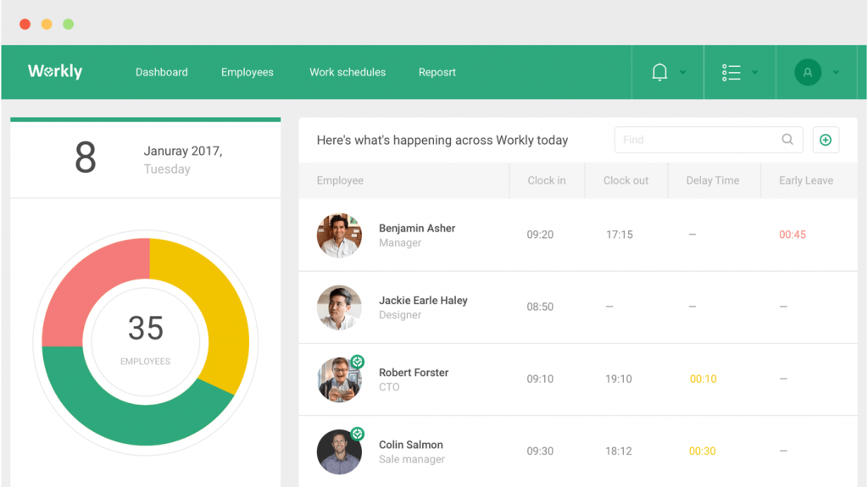
Task: Sort by Clock in column header
Action: pos(547,180)
